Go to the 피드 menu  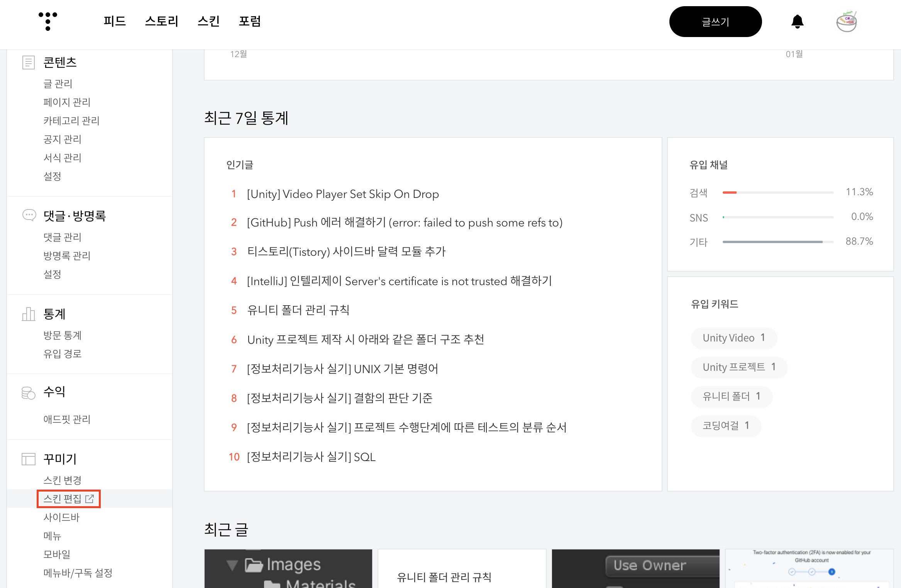115,21
